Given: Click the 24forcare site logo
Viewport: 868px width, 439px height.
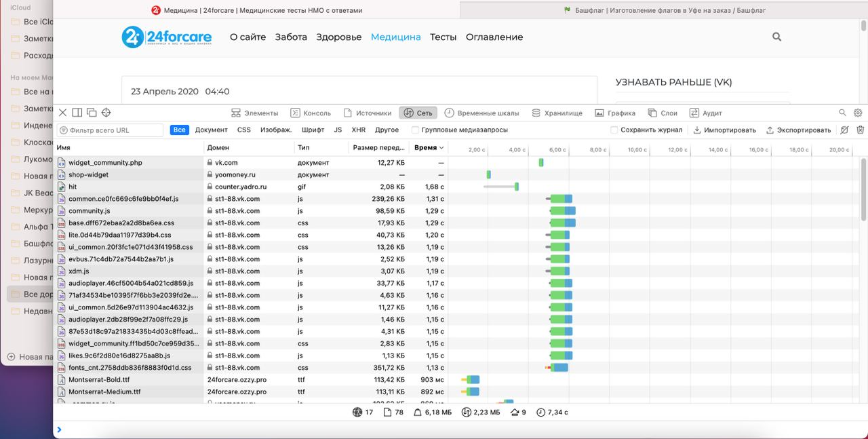Looking at the screenshot, I should point(167,37).
